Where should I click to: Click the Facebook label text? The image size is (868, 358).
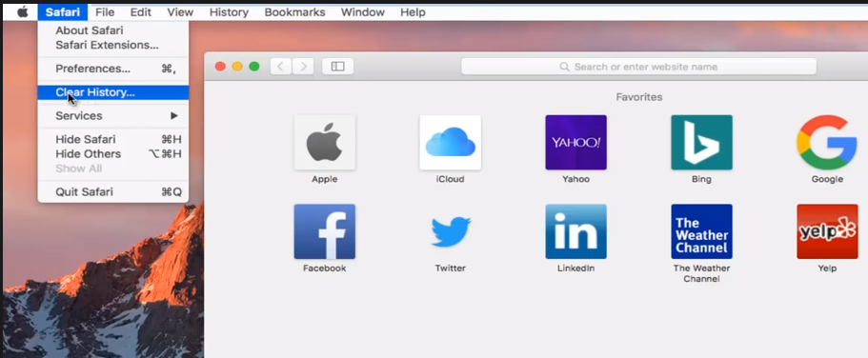point(324,268)
